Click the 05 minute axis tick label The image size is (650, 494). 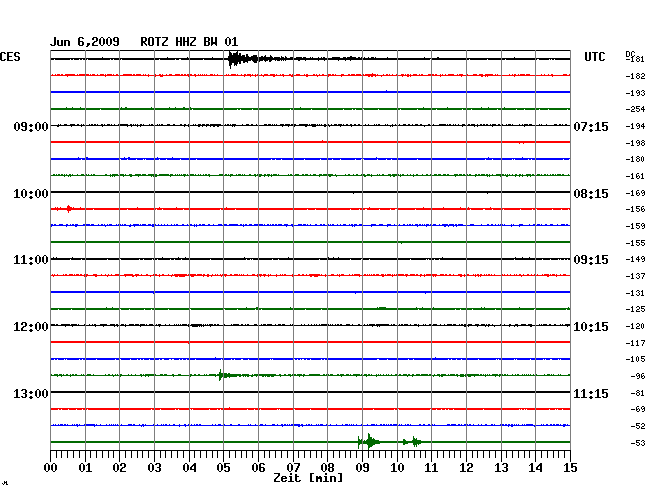click(223, 468)
